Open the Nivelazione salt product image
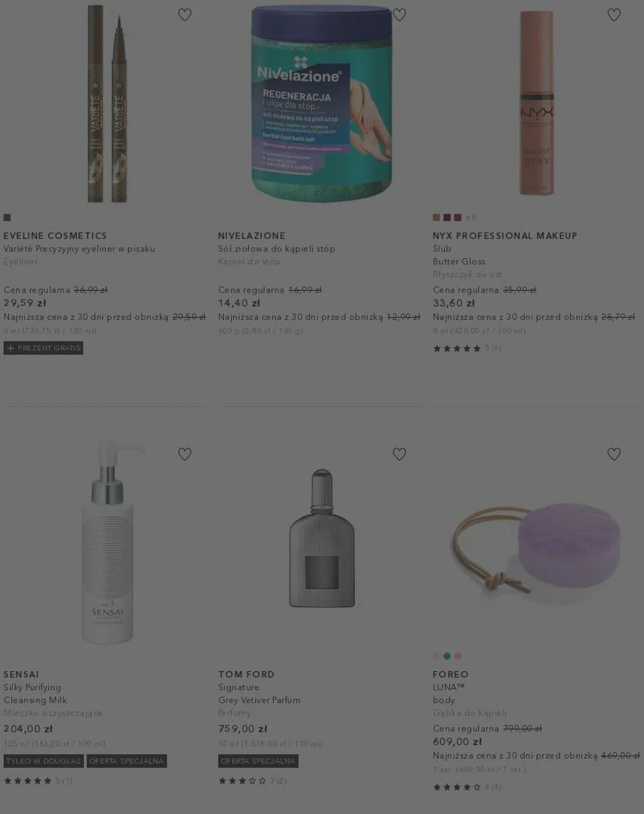The height and width of the screenshot is (814, 644). click(x=321, y=103)
